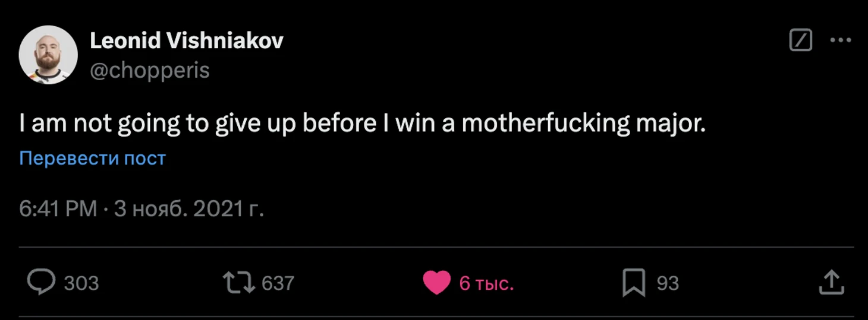Share the post via upload arrow icon
The height and width of the screenshot is (320, 868).
(831, 283)
